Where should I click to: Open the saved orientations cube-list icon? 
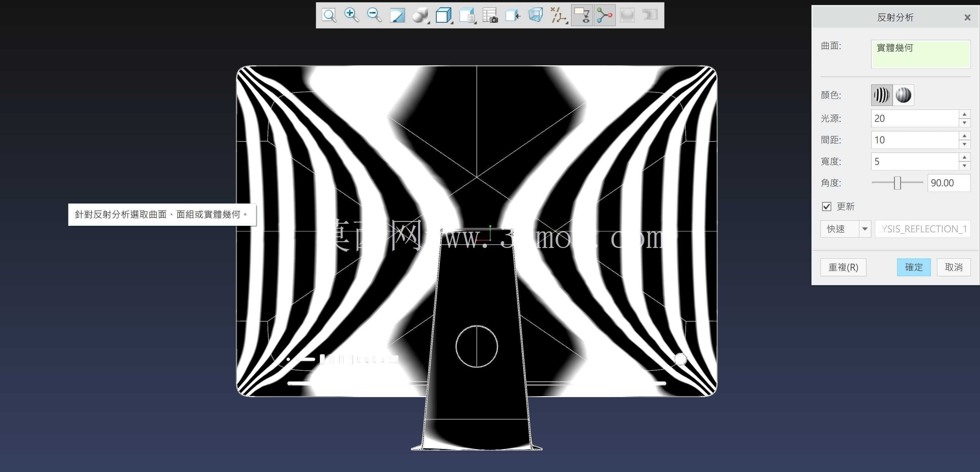pos(467,16)
